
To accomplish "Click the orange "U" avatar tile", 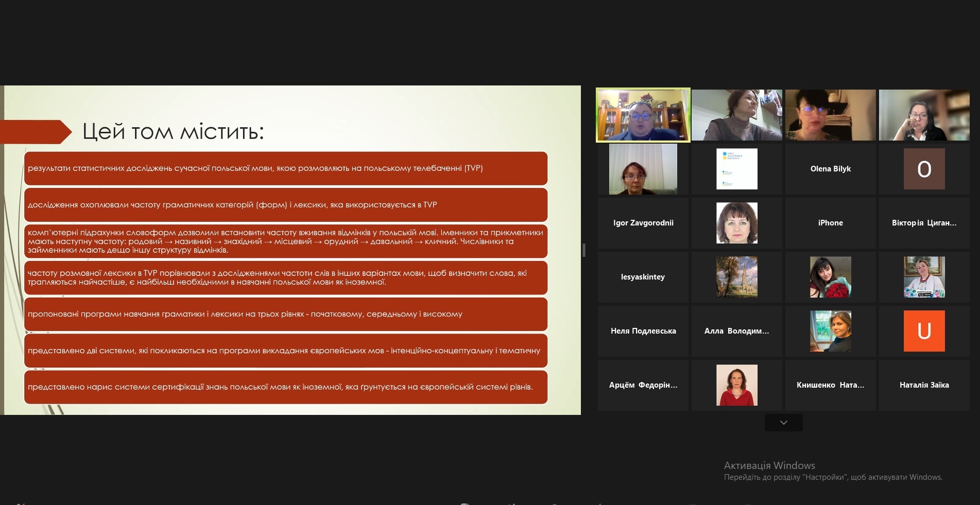I will [924, 331].
